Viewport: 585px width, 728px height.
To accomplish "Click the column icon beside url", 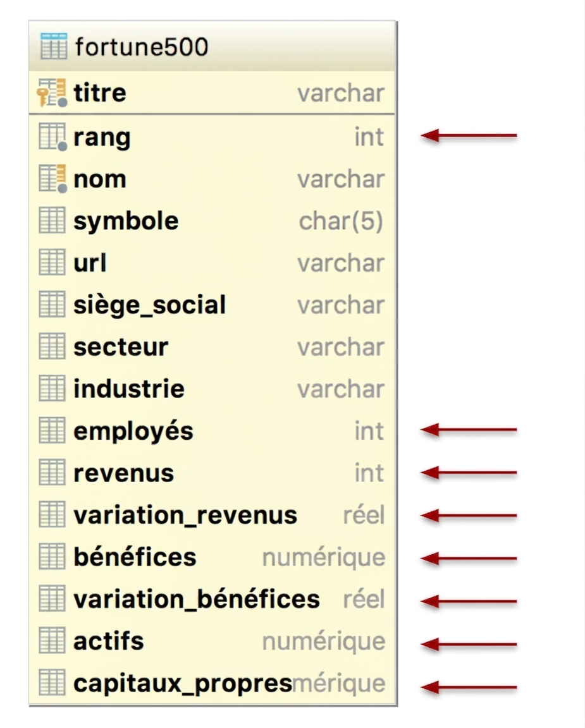I will point(52,262).
